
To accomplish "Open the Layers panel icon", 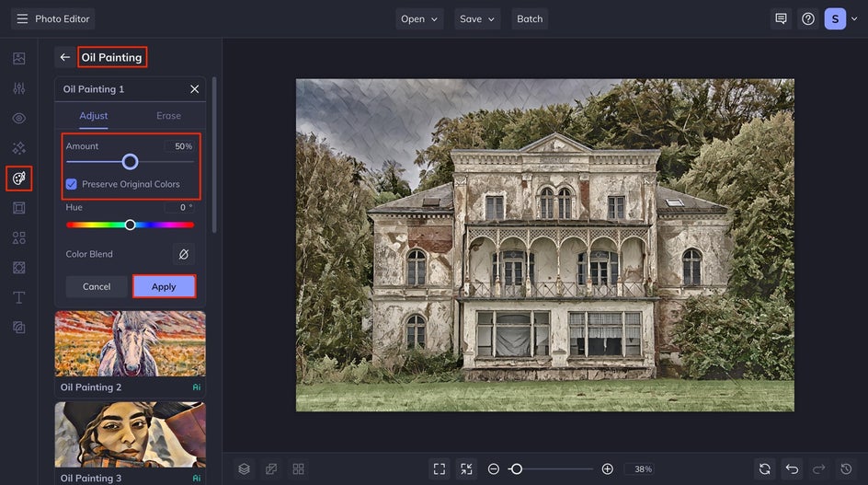I will pyautogui.click(x=245, y=469).
